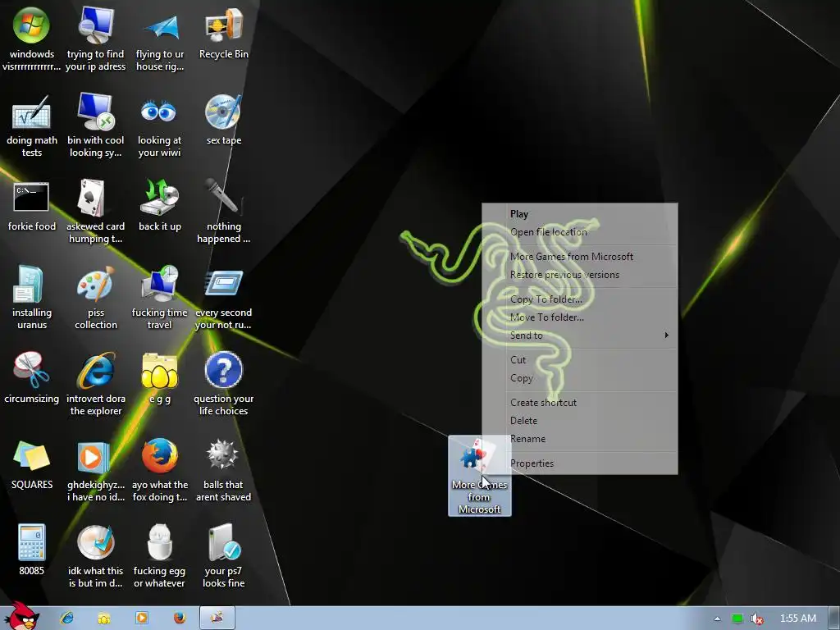Choose Copy in the context menu
Viewport: 840px width, 630px height.
pos(580,378)
